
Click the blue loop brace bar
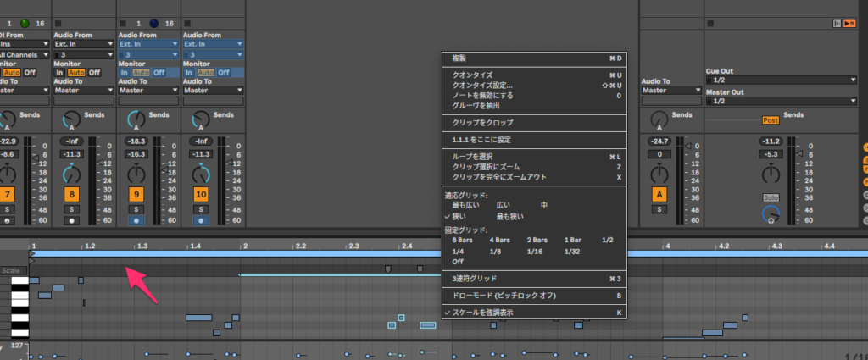click(x=339, y=253)
